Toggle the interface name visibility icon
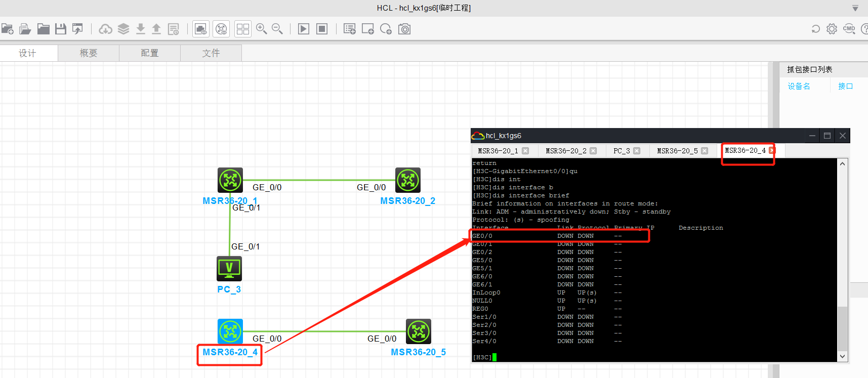 [x=201, y=29]
